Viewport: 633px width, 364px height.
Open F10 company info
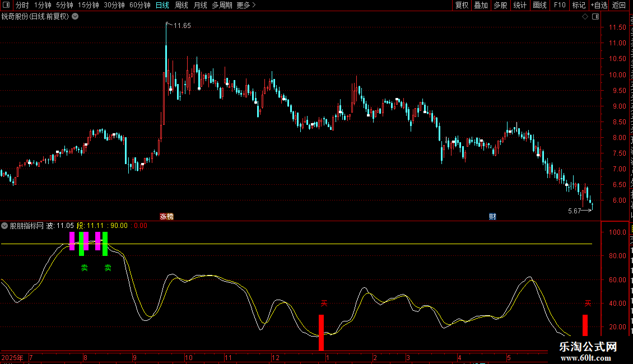click(x=560, y=5)
